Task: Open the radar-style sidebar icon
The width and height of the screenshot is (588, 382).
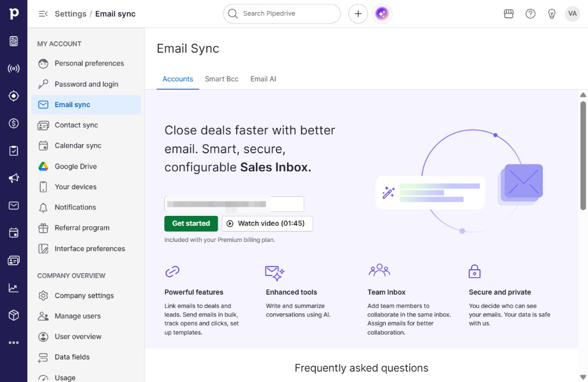Action: (13, 68)
